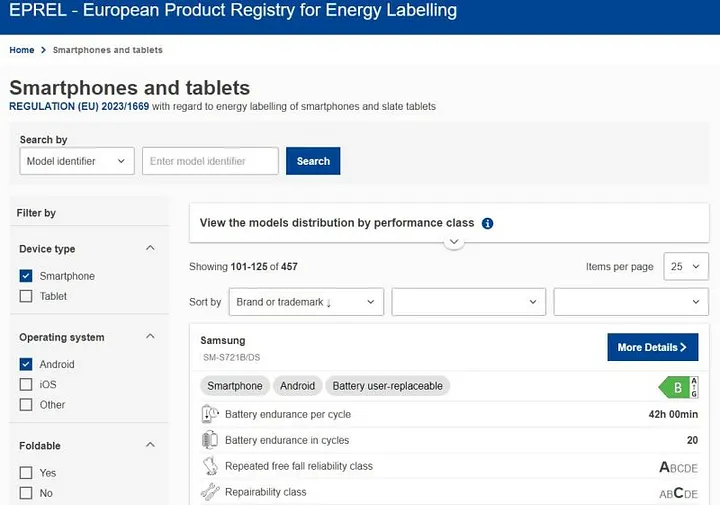Screen dimensions: 720x505
Task: Open More Details for Samsung SM-S721B/DS
Action: click(652, 347)
